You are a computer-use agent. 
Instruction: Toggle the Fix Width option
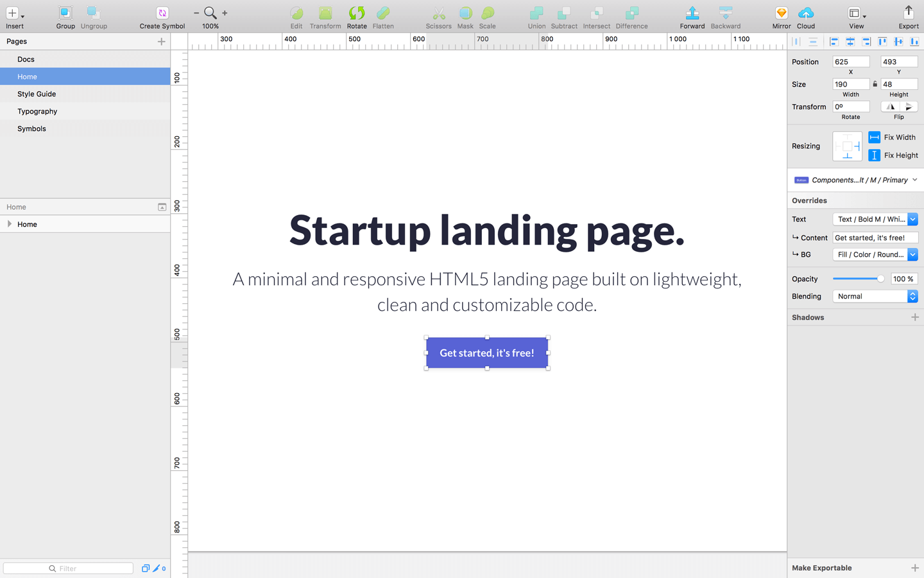pyautogui.click(x=874, y=137)
